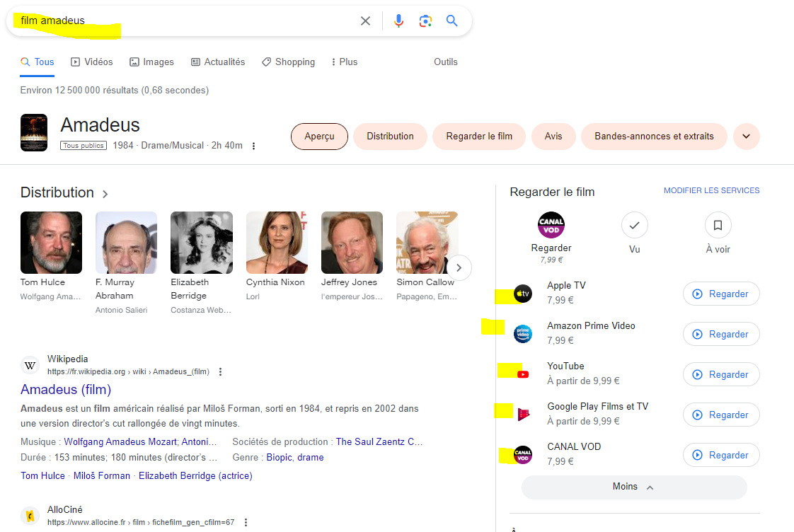
Task: Select the Distribution chip
Action: [x=391, y=136]
